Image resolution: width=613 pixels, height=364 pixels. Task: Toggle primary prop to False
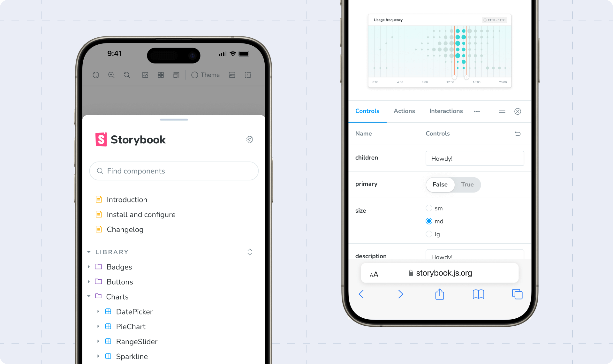click(x=440, y=184)
